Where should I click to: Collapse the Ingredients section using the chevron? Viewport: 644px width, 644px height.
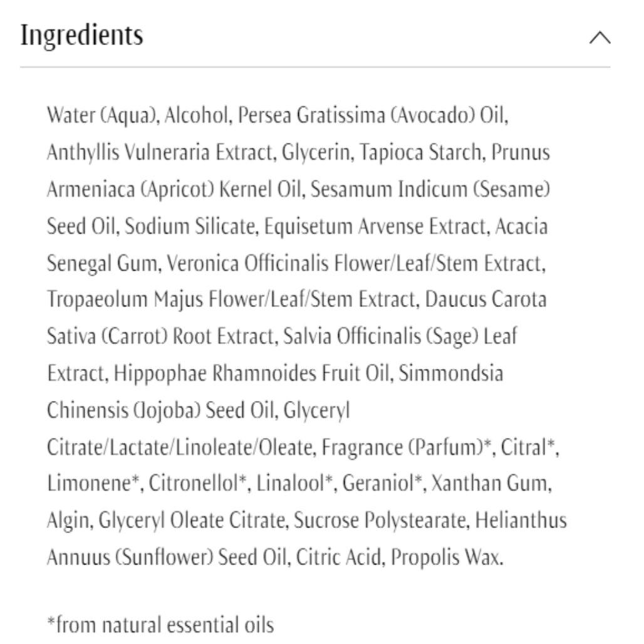pyautogui.click(x=600, y=38)
